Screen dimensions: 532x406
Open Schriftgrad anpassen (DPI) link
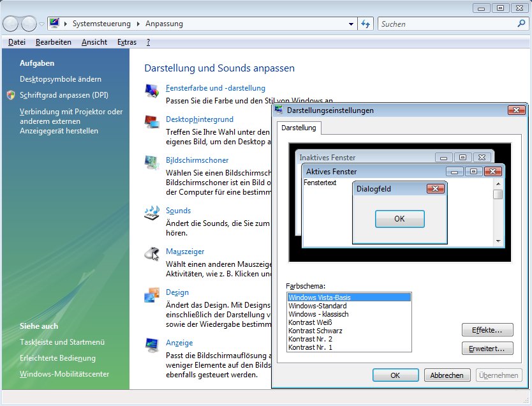64,95
